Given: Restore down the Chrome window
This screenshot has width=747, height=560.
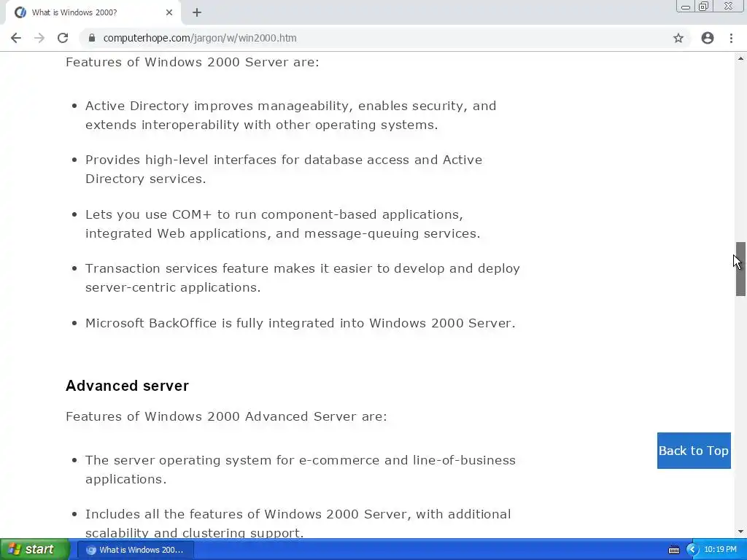Looking at the screenshot, I should [x=703, y=6].
